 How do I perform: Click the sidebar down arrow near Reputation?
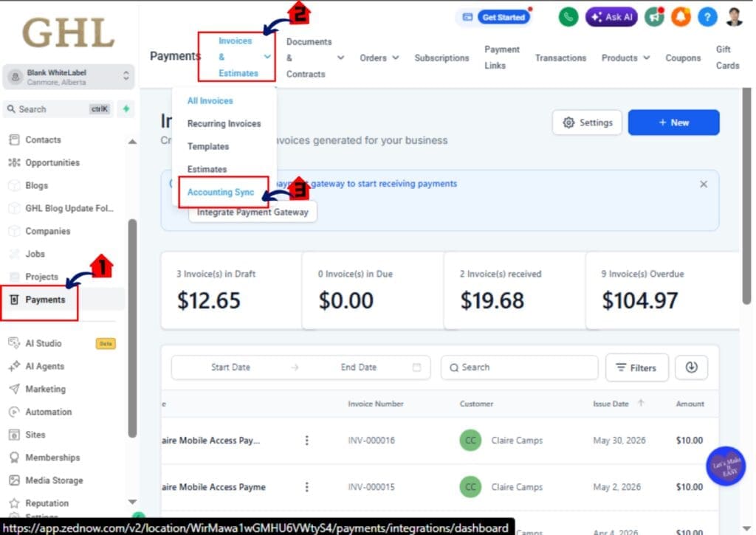click(x=132, y=502)
